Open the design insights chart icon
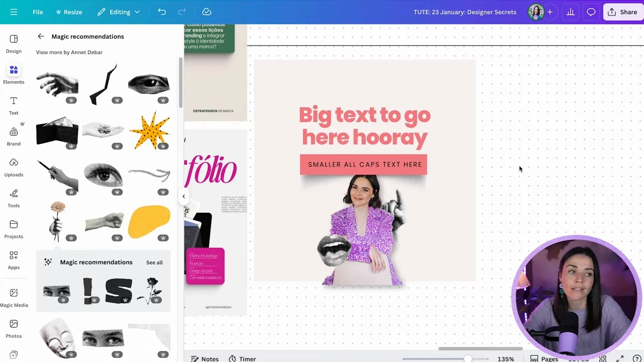644x362 pixels. pos(571,12)
